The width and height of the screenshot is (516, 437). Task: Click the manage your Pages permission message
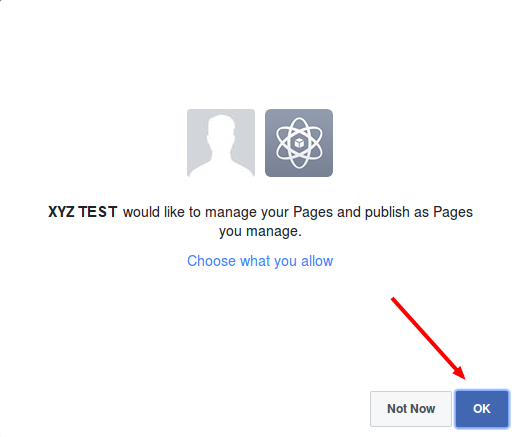tap(260, 222)
